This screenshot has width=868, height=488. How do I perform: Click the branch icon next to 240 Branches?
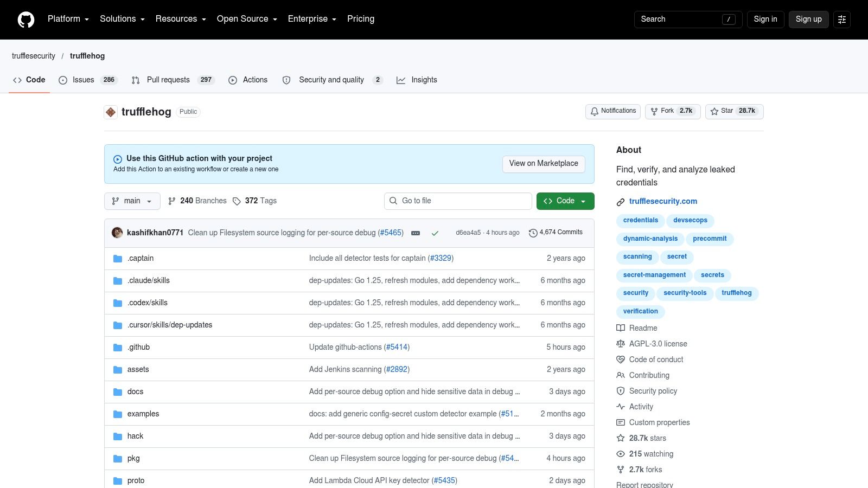click(172, 201)
